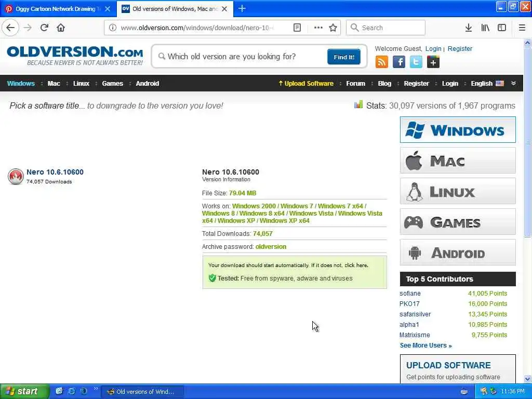Open Blog in the navigation bar

click(x=384, y=84)
